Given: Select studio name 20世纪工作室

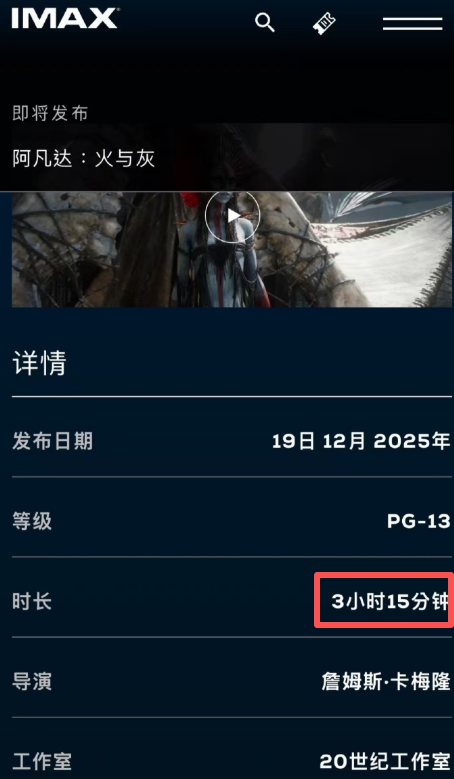Looking at the screenshot, I should pyautogui.click(x=384, y=762).
